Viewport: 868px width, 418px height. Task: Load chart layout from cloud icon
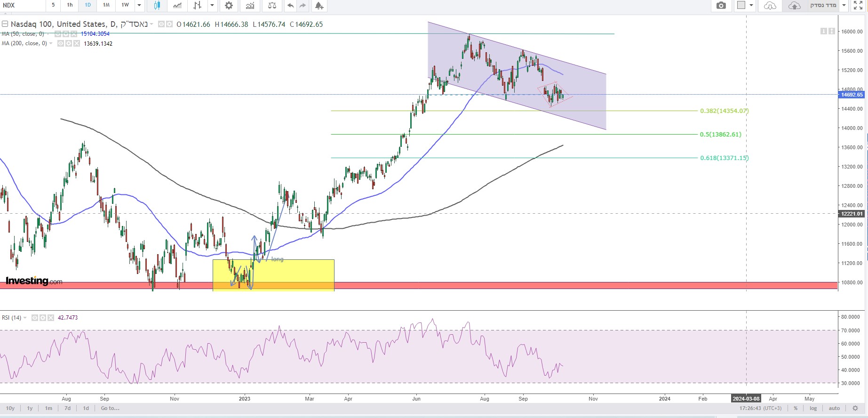pyautogui.click(x=770, y=5)
